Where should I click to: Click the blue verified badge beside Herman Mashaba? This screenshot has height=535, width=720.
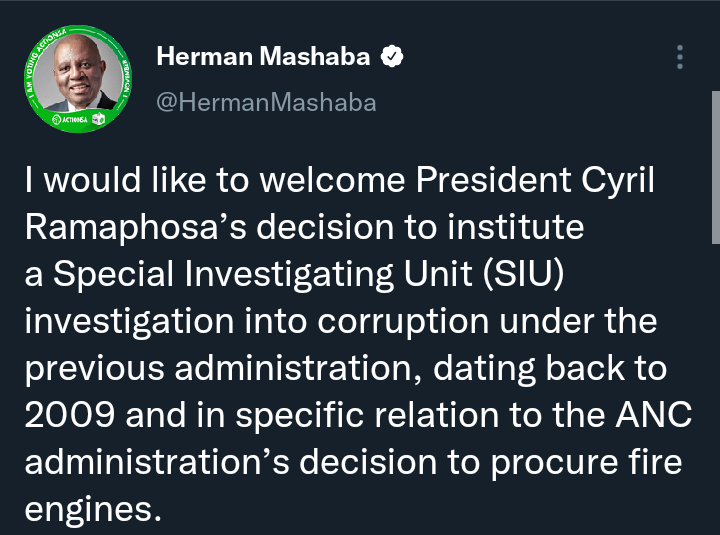(x=392, y=56)
